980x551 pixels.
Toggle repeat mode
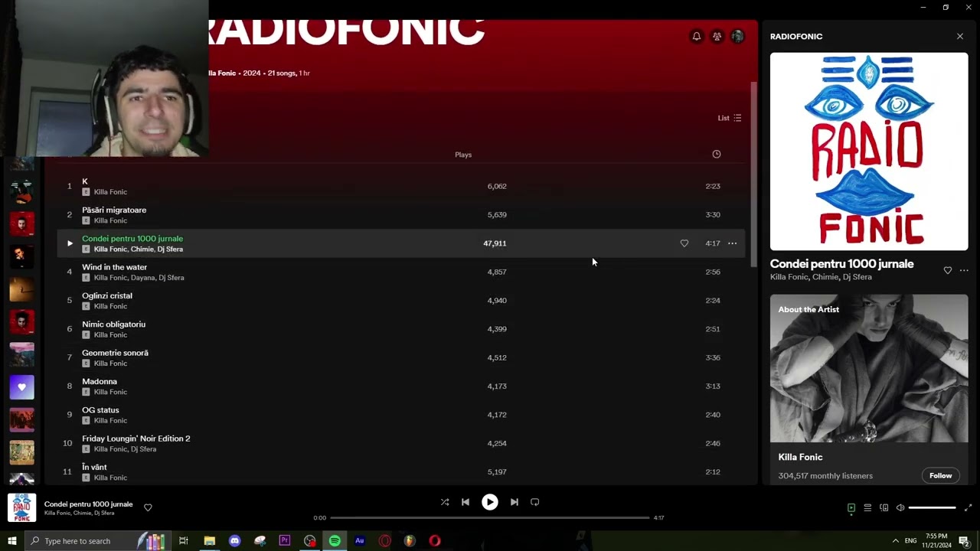coord(535,502)
